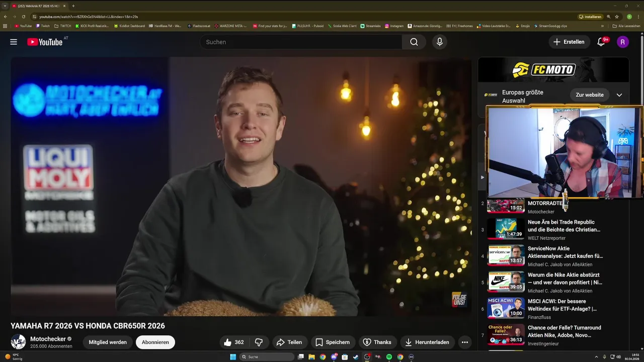
Task: Download via Herunterladen button
Action: click(428, 342)
